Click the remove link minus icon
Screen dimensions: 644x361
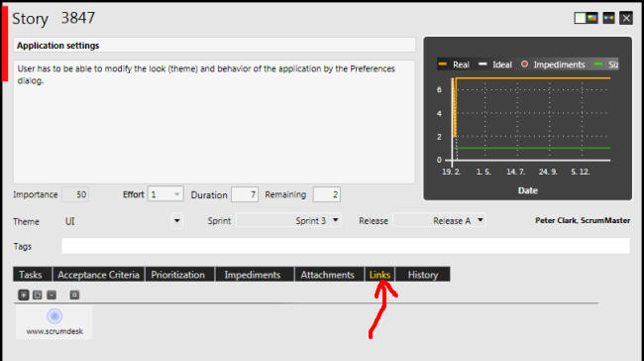pos(52,295)
